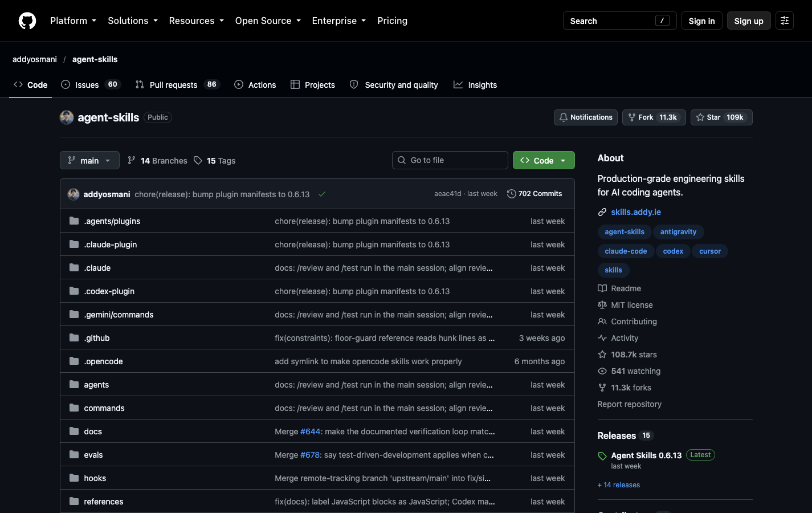The width and height of the screenshot is (812, 513).
Task: Open the 702 Commits history
Action: (534, 194)
